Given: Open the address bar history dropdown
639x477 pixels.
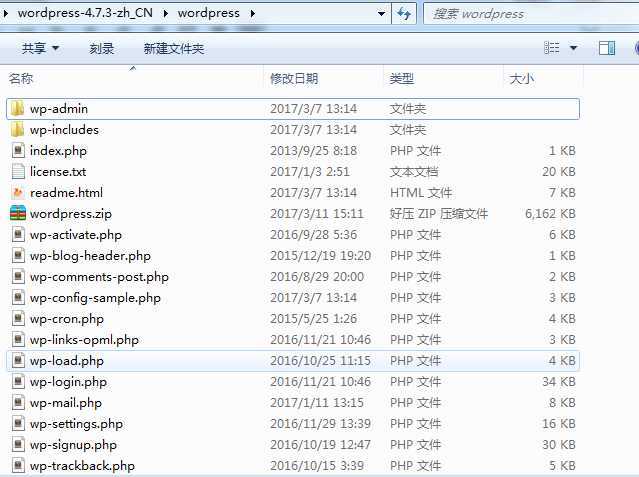Looking at the screenshot, I should click(381, 13).
